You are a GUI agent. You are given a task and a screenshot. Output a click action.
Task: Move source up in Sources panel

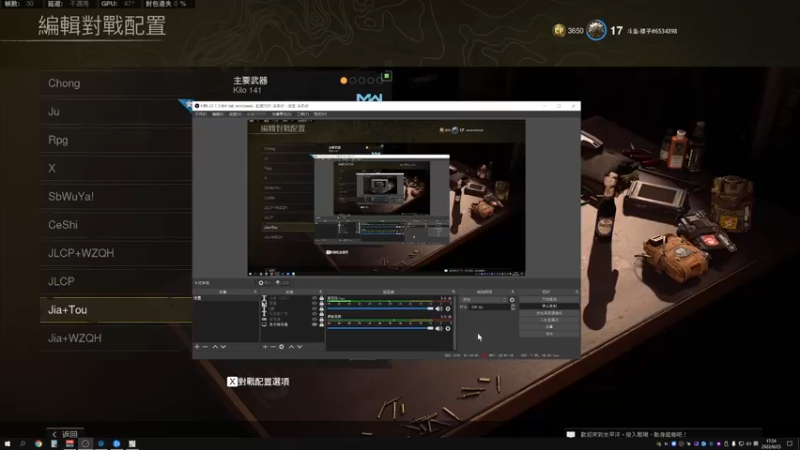[291, 347]
